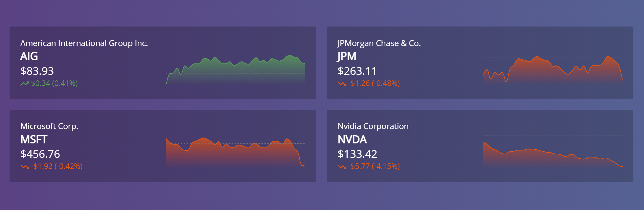
Task: Click the NVDA downward trend arrow icon
Action: (x=342, y=167)
